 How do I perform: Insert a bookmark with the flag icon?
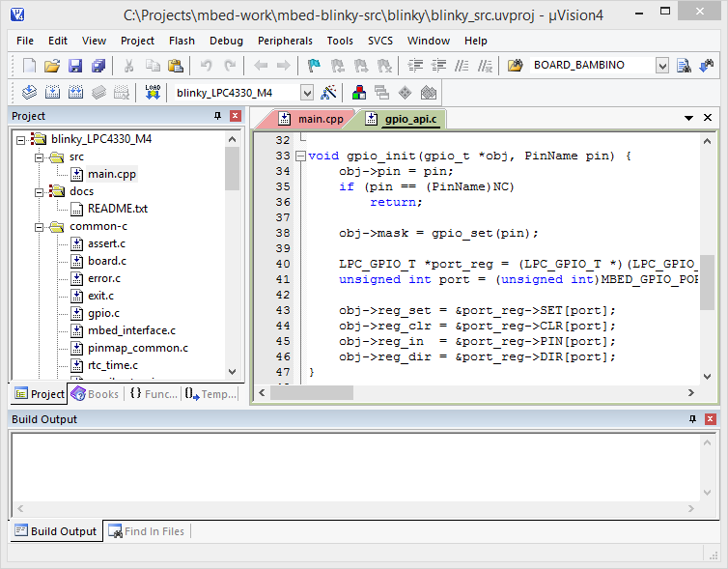pyautogui.click(x=314, y=66)
